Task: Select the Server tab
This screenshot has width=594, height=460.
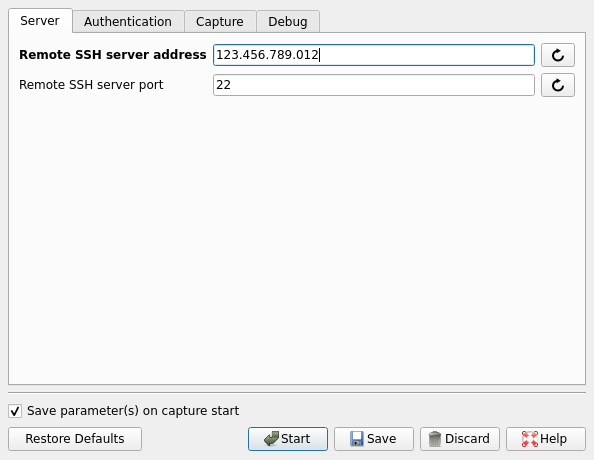Action: (x=40, y=20)
